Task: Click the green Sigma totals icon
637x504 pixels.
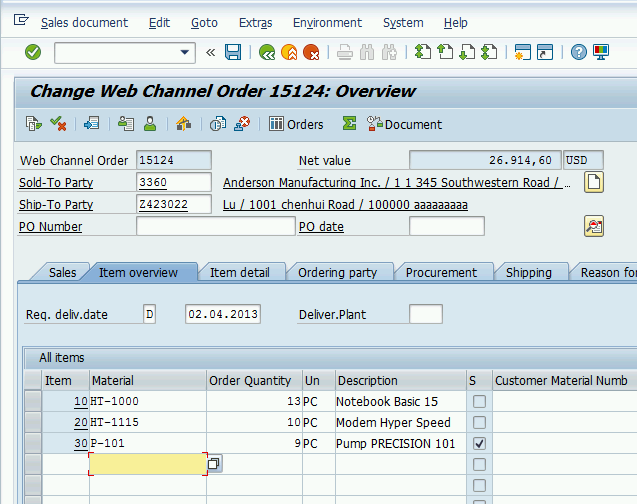Action: [349, 123]
